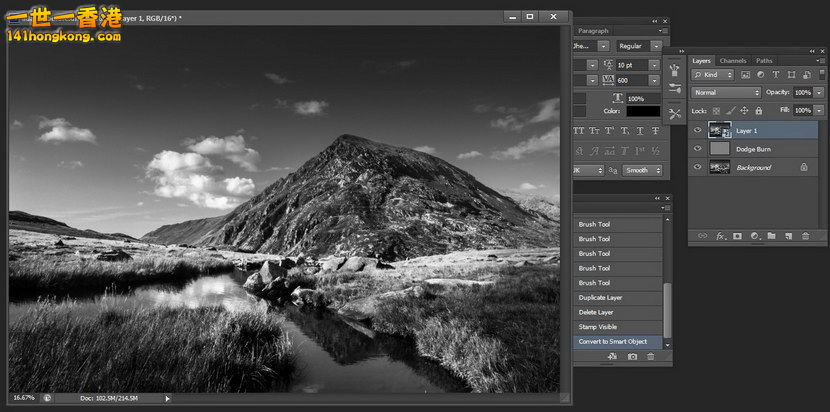Filter layers by smart objects icon
The width and height of the screenshot is (830, 412).
point(807,75)
